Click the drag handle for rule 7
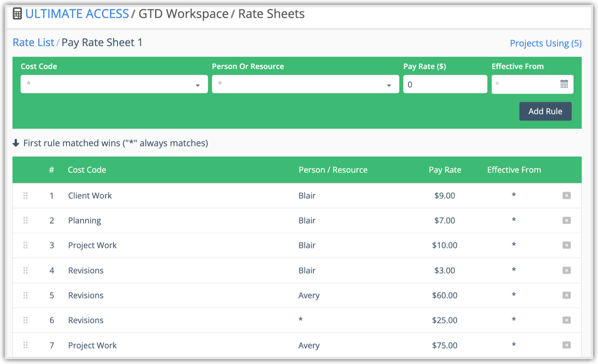This screenshot has height=364, width=598. [x=25, y=345]
